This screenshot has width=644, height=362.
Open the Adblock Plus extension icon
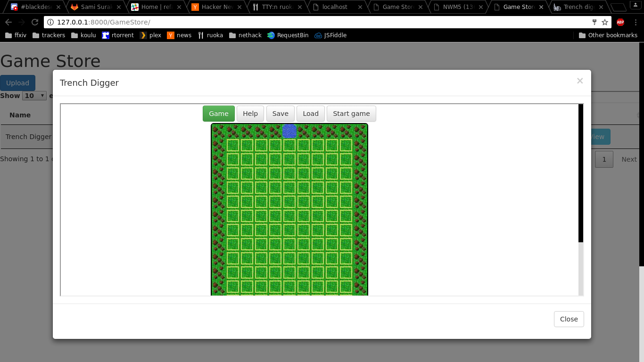pos(620,22)
